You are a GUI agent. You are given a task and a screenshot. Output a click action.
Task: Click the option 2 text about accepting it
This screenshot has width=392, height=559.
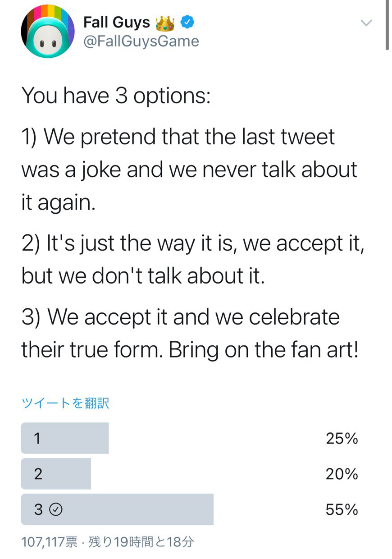193,260
